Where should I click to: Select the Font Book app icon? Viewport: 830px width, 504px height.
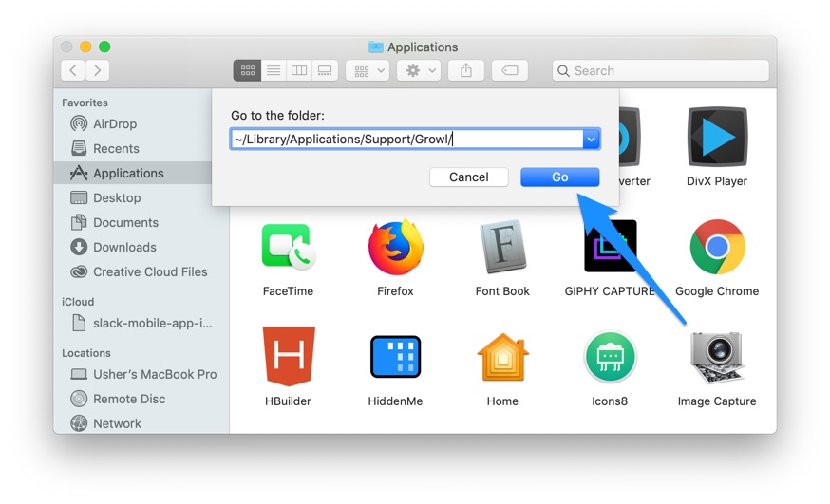(x=502, y=247)
